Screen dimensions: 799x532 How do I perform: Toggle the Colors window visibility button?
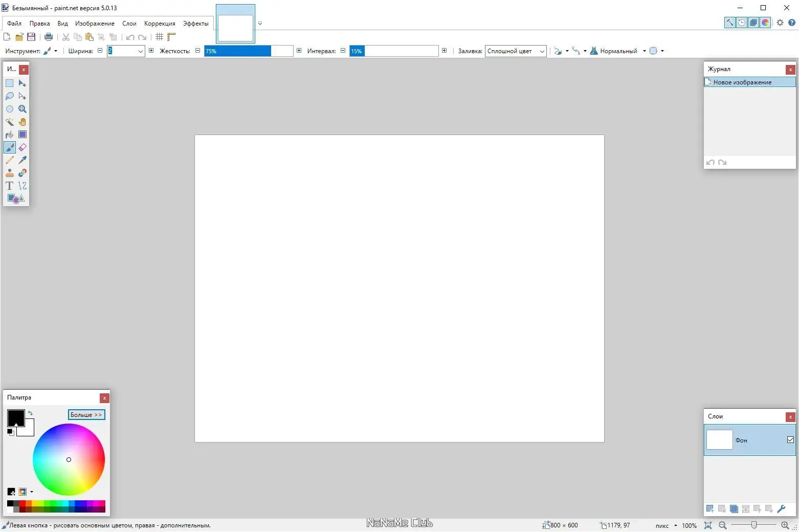[765, 23]
